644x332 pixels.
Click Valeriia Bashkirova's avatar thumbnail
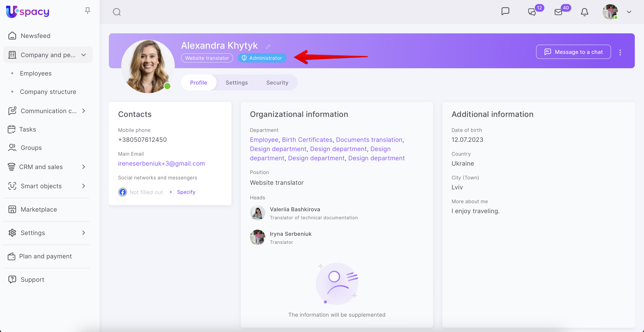257,213
